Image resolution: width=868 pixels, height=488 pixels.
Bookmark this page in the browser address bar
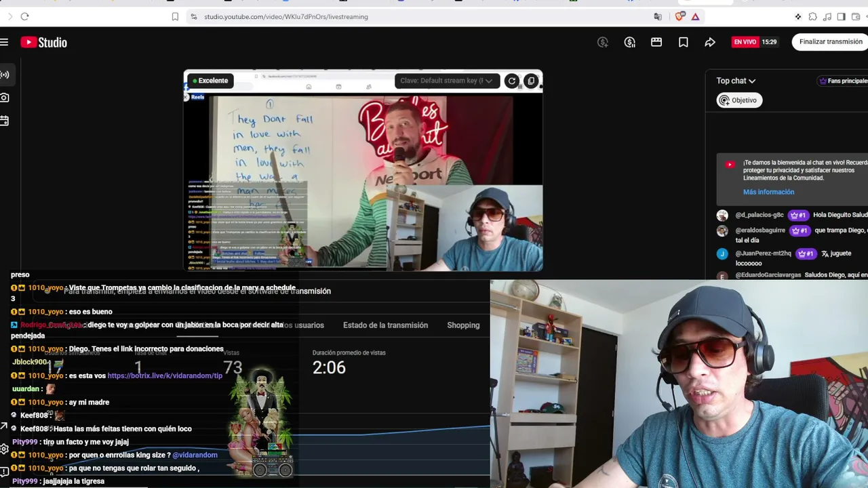point(175,16)
